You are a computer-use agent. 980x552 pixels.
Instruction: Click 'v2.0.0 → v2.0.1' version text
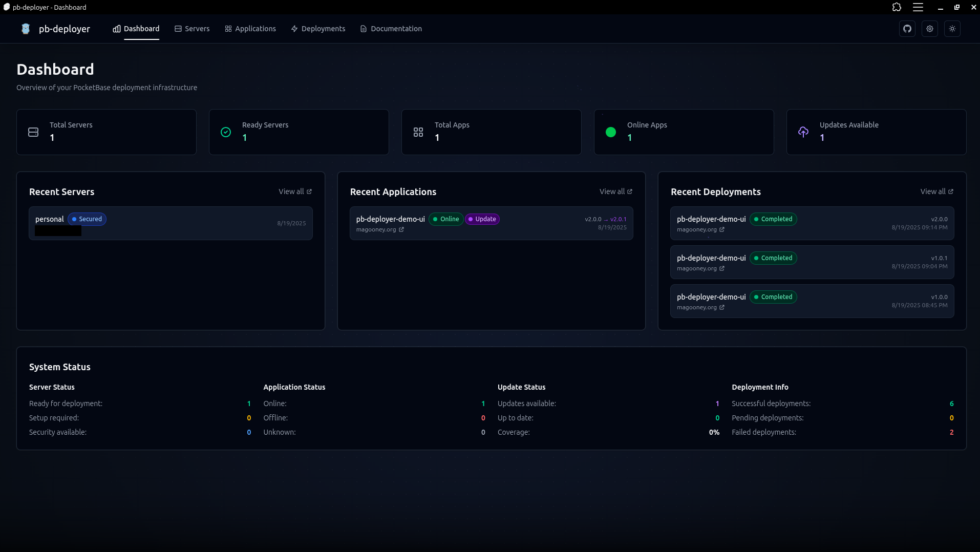[x=606, y=219]
